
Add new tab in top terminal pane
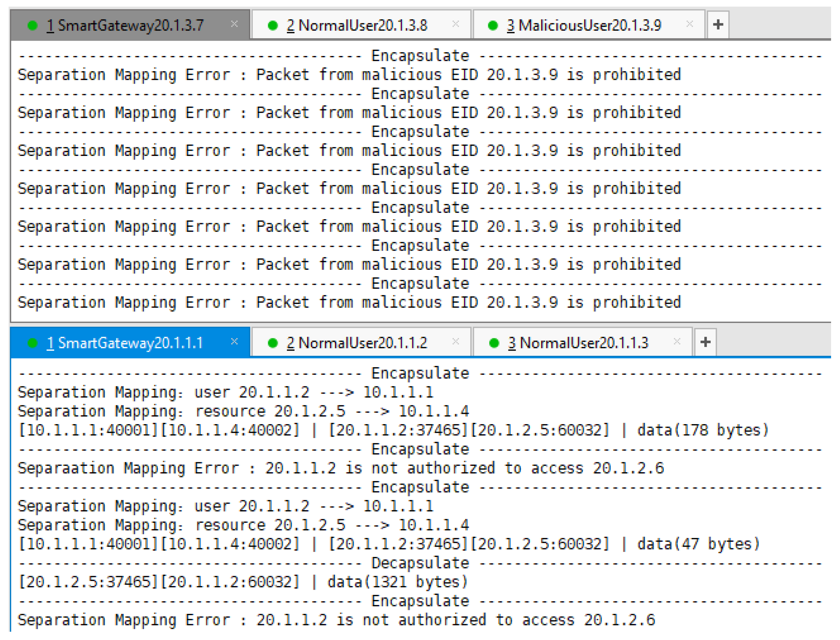718,25
